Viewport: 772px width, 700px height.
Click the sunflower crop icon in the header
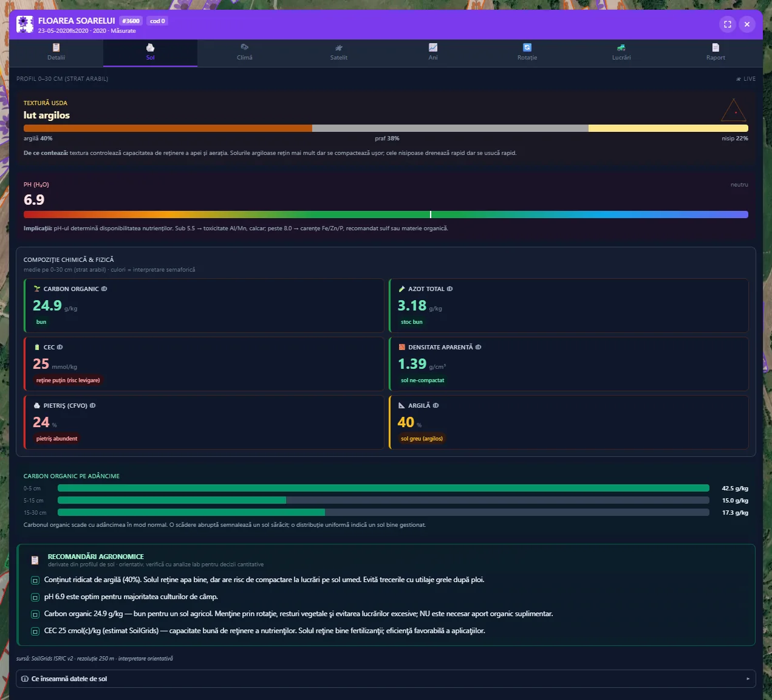point(25,24)
